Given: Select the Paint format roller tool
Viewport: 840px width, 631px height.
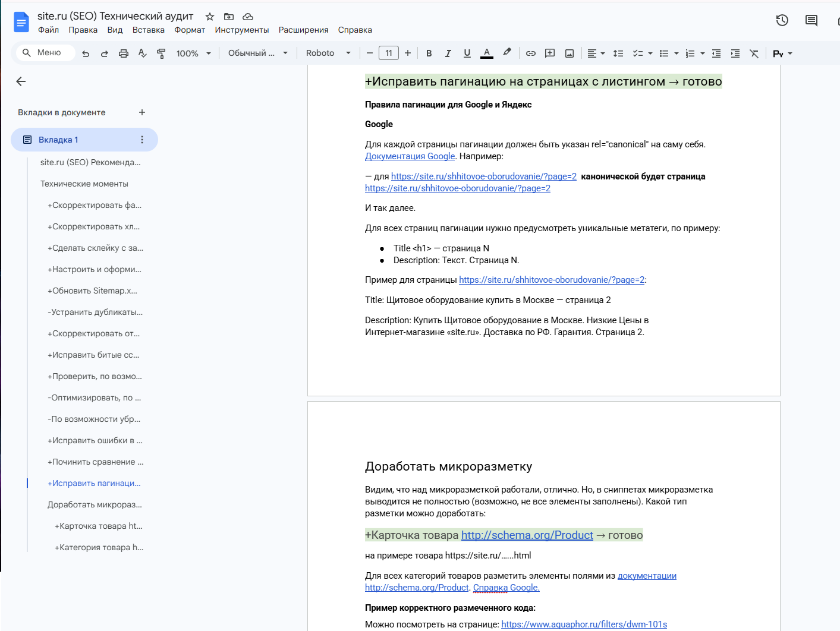Looking at the screenshot, I should (x=161, y=53).
